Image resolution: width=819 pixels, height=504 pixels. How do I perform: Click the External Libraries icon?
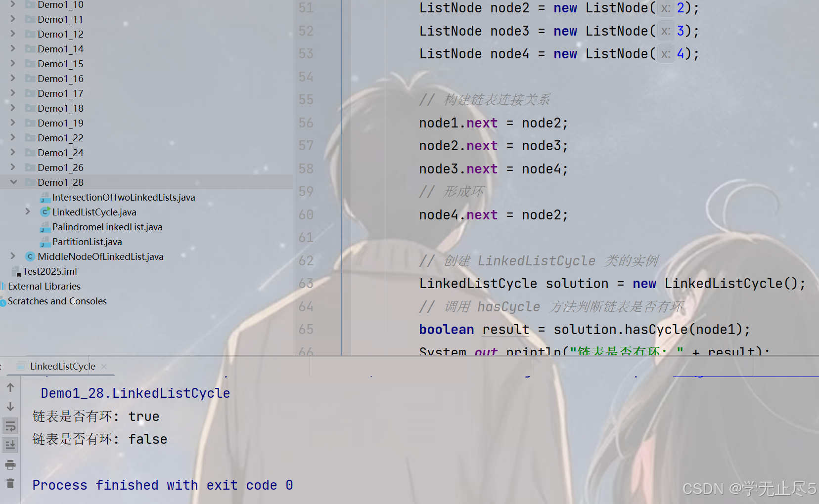(3, 286)
